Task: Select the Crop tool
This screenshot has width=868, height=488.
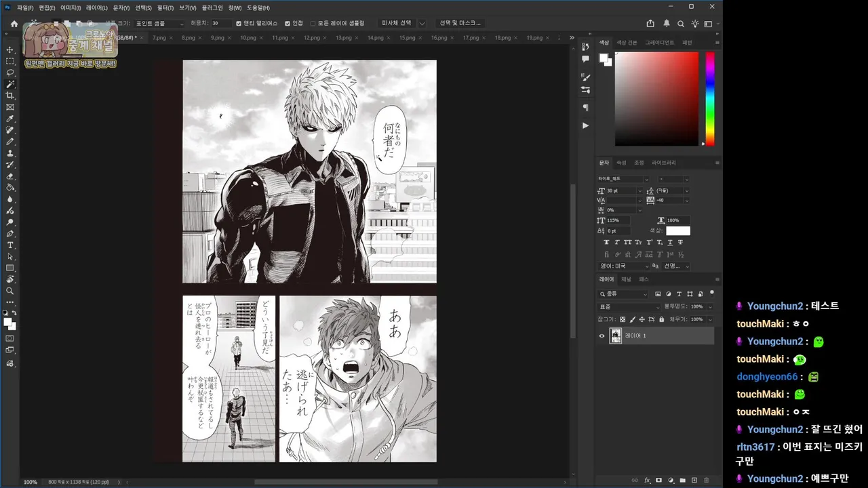Action: [x=10, y=96]
